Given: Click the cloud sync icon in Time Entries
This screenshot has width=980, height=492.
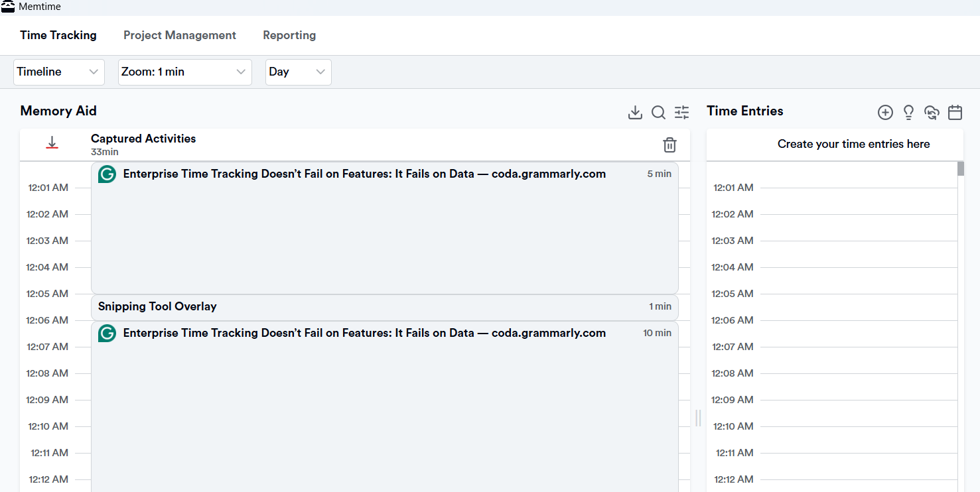Looking at the screenshot, I should (x=932, y=113).
